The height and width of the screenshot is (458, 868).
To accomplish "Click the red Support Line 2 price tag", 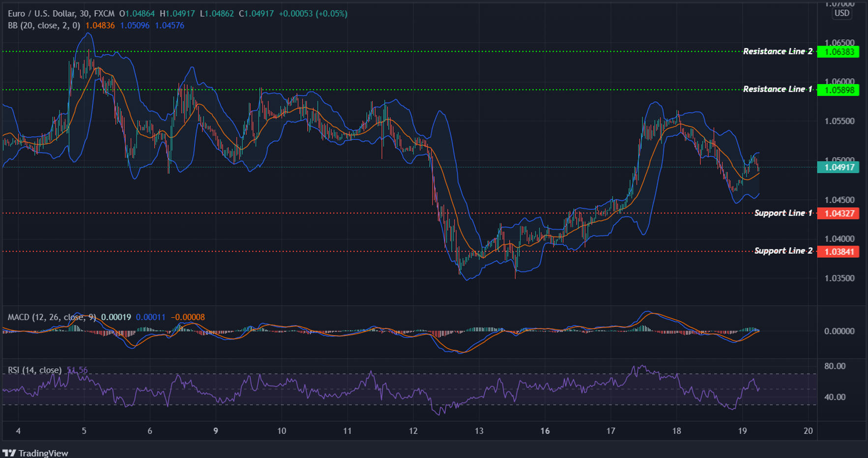I will coord(838,251).
